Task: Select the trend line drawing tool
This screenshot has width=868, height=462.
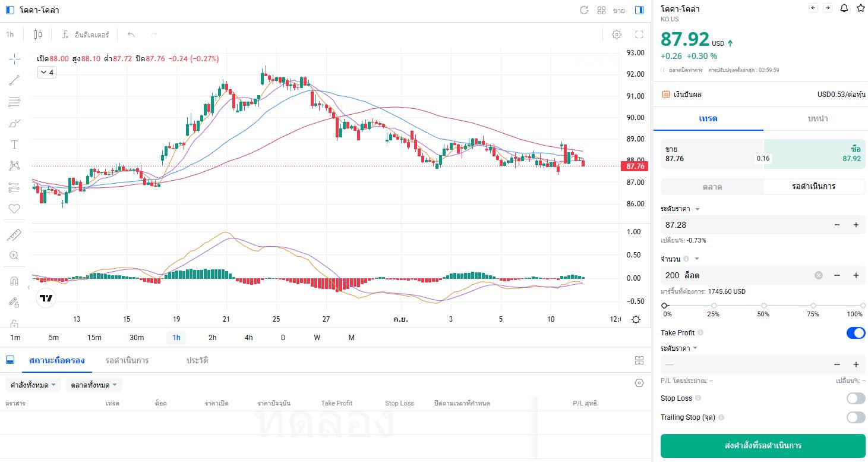Action: coord(14,80)
